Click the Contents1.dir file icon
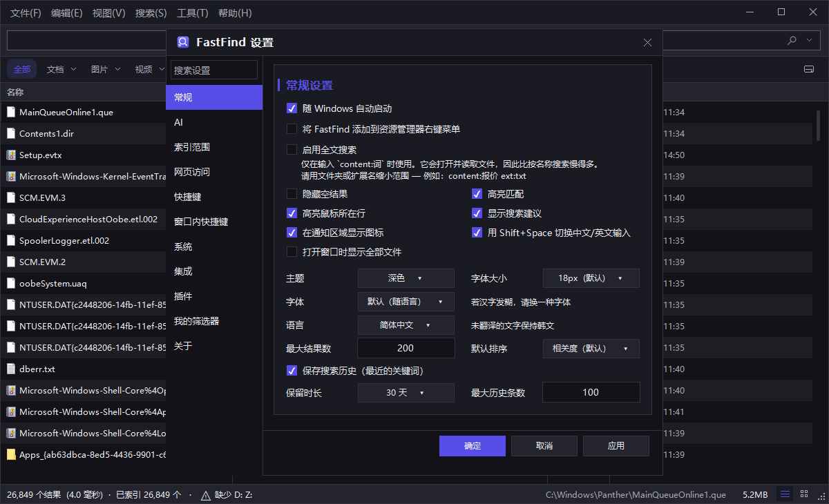829x504 pixels. pos(11,133)
